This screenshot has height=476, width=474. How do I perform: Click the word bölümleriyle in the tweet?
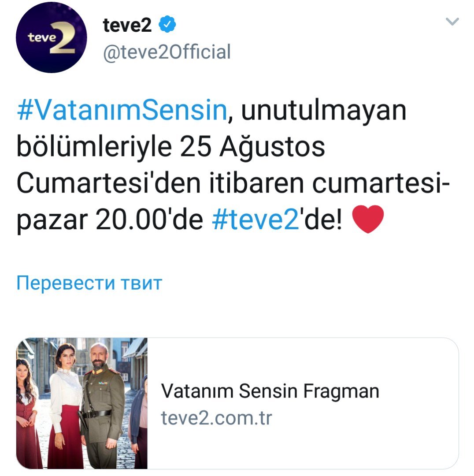(94, 148)
